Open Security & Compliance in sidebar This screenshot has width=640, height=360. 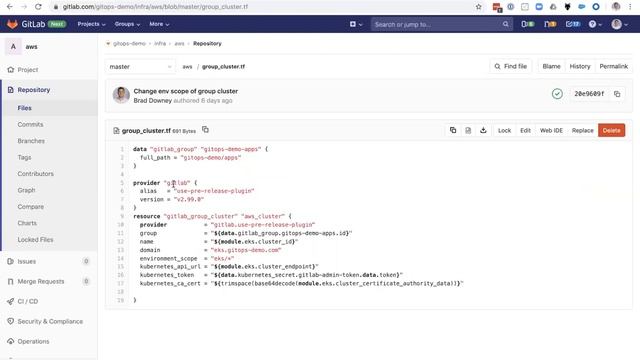[50, 321]
